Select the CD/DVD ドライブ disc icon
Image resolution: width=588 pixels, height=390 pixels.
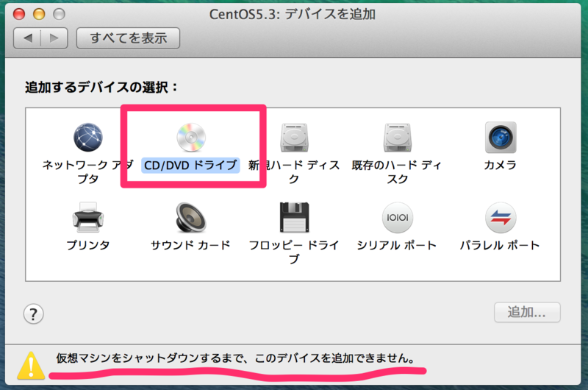[x=191, y=138]
